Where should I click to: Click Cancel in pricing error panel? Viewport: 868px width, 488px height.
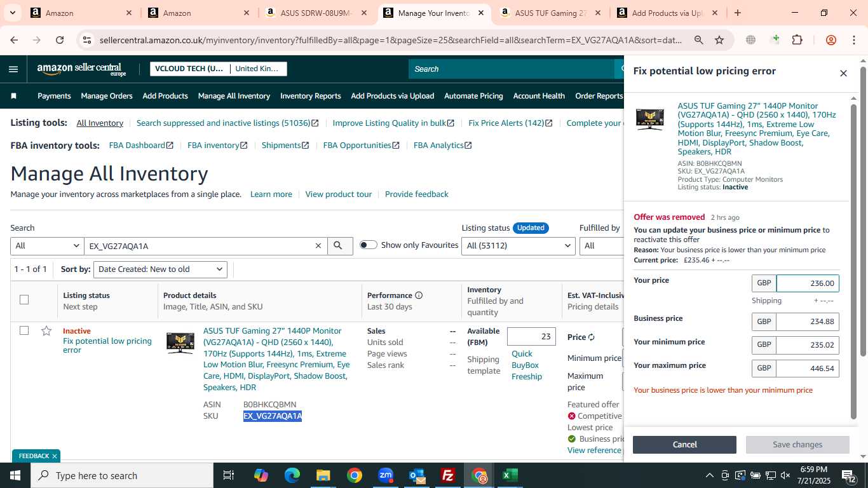(684, 445)
